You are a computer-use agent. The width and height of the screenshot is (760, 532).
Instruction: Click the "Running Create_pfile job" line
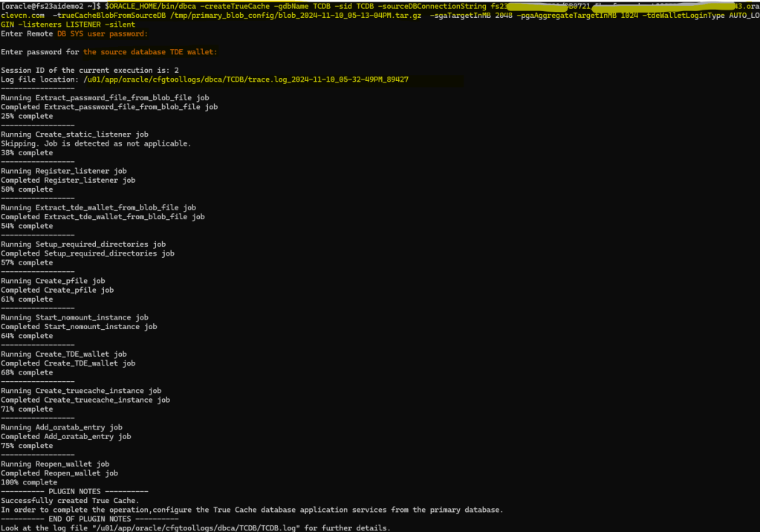pos(53,281)
